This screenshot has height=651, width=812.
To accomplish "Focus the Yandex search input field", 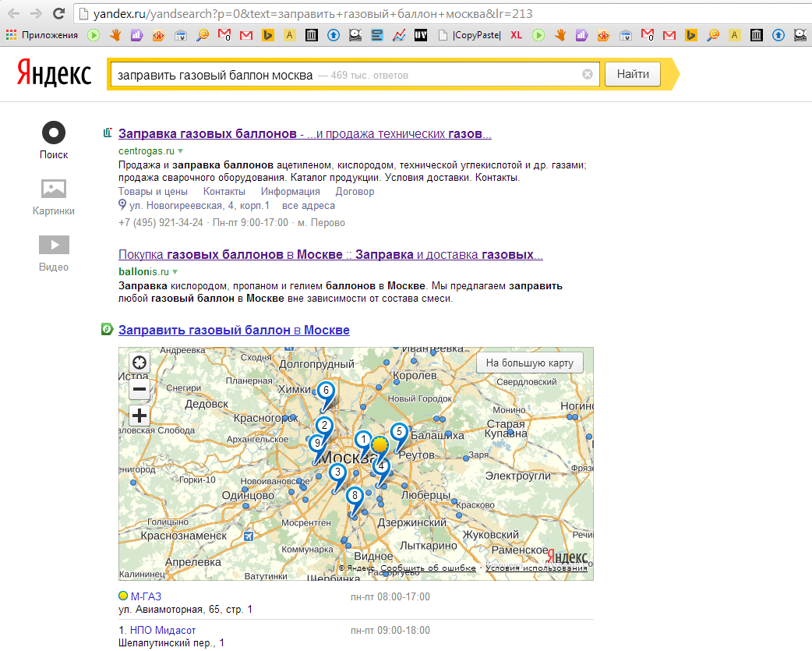I will 343,75.
